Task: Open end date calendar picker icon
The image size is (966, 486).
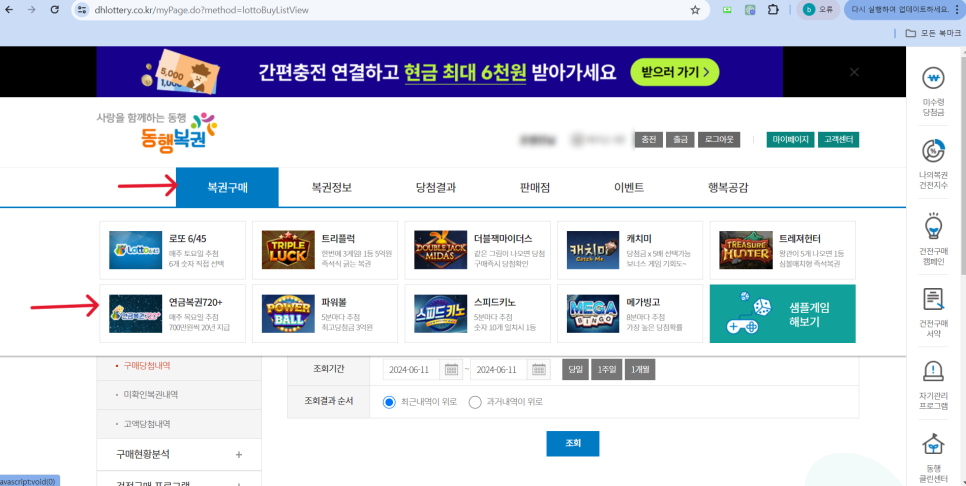Action: (x=539, y=370)
